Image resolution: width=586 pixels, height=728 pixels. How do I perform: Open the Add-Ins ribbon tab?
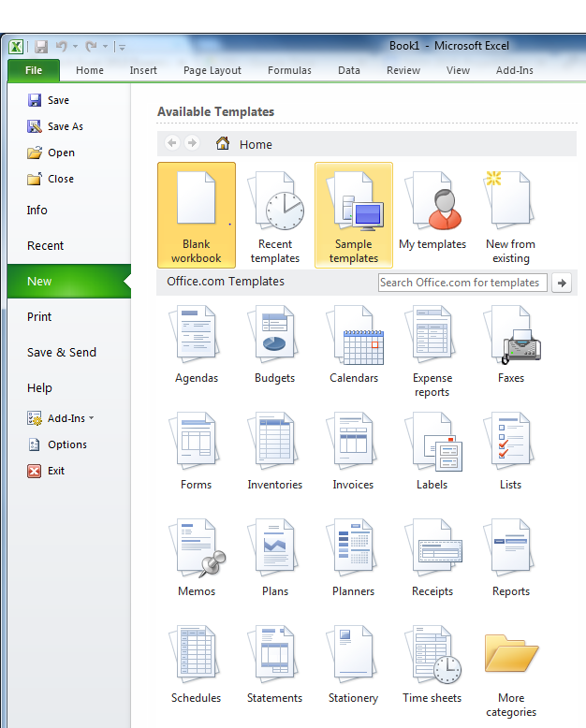click(514, 70)
